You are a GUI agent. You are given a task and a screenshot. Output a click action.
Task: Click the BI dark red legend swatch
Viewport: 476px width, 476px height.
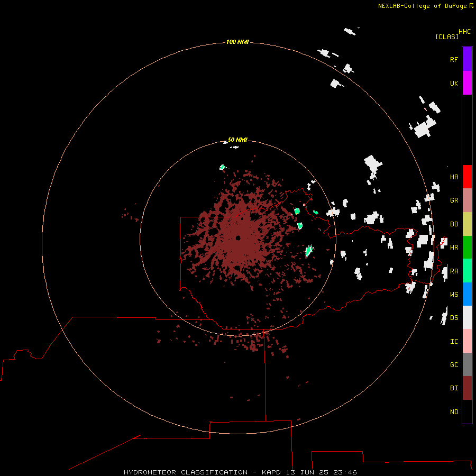pos(467,388)
